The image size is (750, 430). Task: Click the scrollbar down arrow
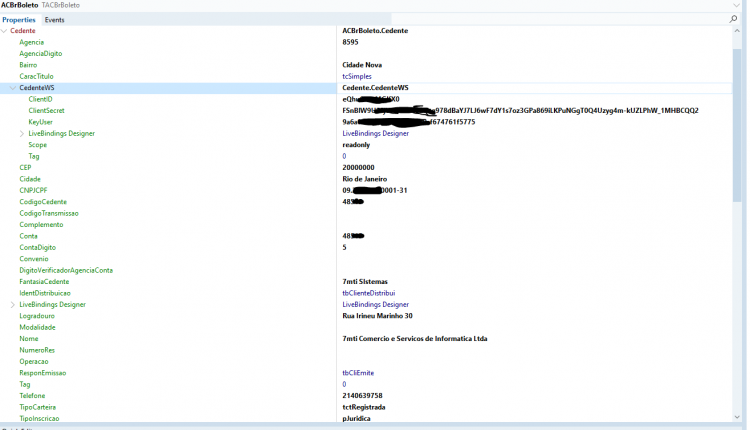[x=737, y=417]
